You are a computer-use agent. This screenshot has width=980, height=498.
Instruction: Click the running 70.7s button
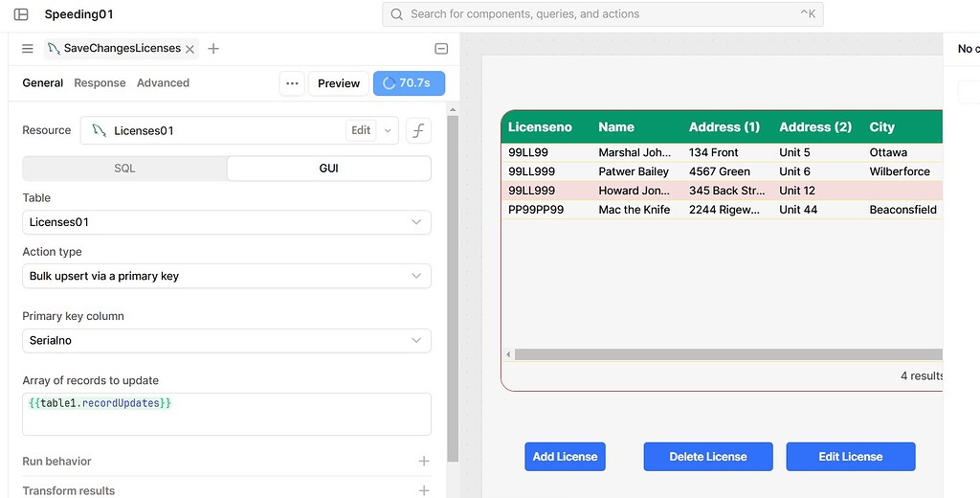click(409, 83)
